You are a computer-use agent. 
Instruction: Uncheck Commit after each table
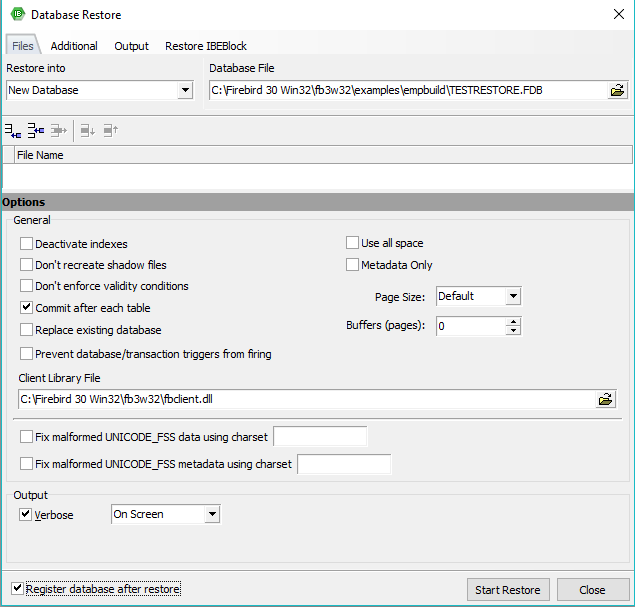tap(26, 308)
